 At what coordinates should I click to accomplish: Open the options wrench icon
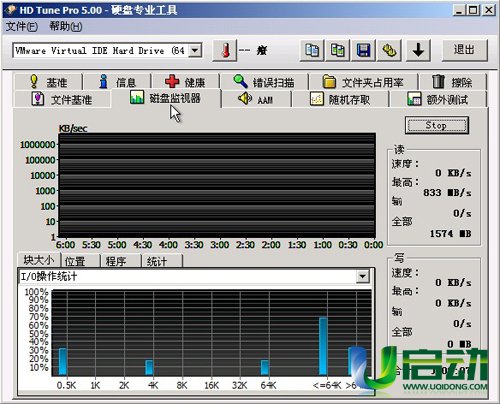tap(389, 50)
